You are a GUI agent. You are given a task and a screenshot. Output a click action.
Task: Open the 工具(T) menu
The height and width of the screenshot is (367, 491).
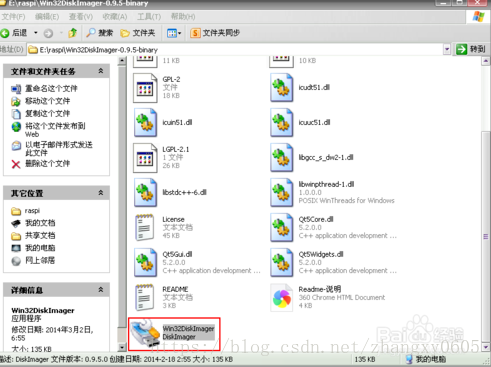(149, 16)
